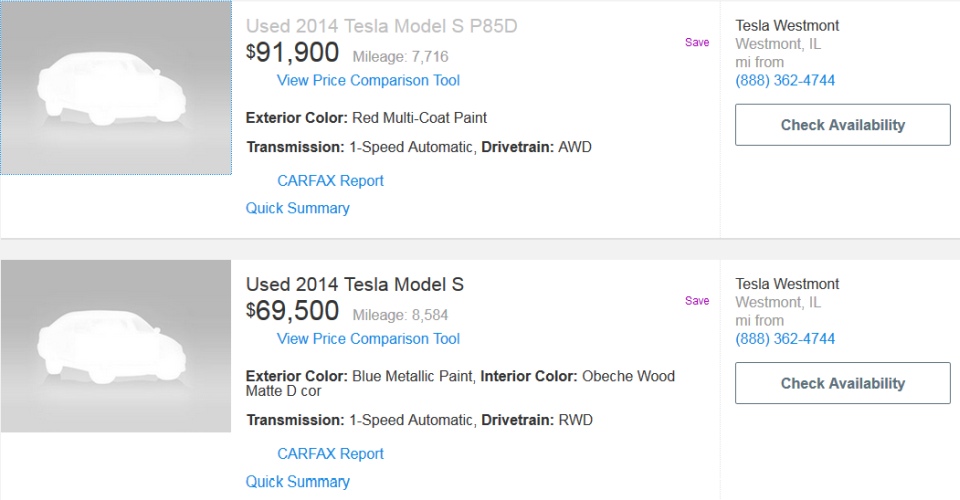
Task: Open the $69,500 Model S car thumbnail
Action: [116, 346]
